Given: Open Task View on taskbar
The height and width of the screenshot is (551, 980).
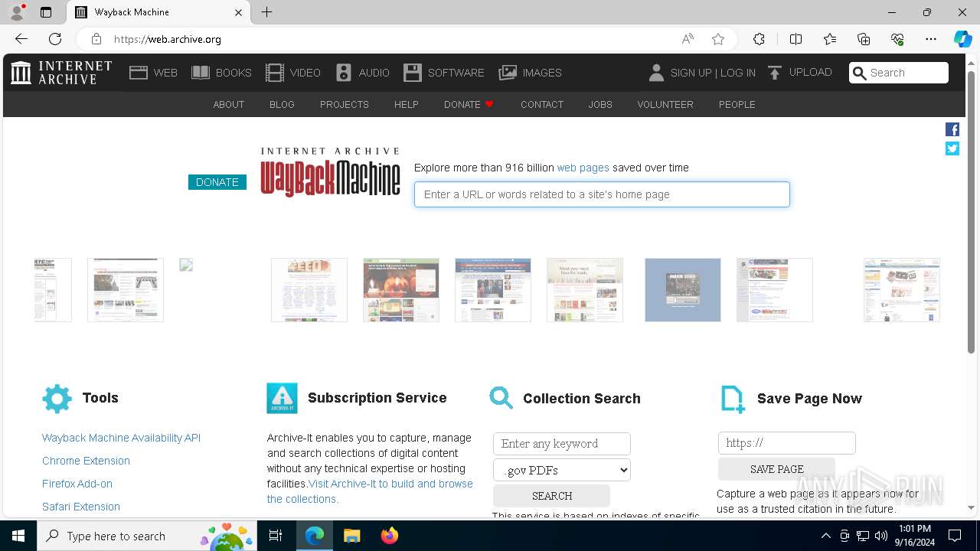Looking at the screenshot, I should click(276, 536).
